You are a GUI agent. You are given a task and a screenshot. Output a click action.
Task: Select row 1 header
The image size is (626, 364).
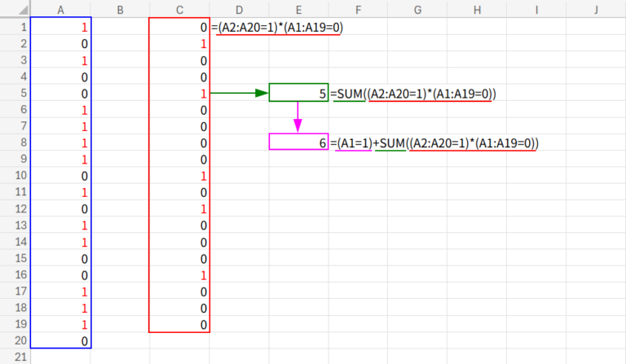[15, 27]
